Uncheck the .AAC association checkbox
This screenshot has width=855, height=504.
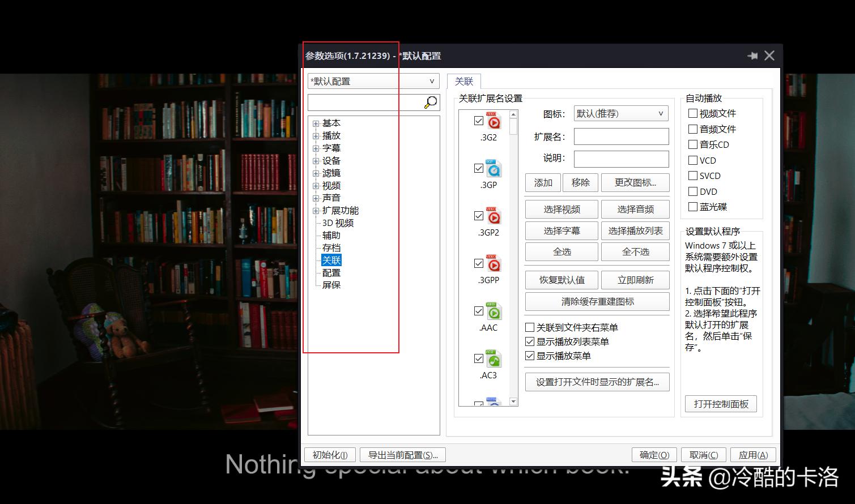pyautogui.click(x=478, y=311)
